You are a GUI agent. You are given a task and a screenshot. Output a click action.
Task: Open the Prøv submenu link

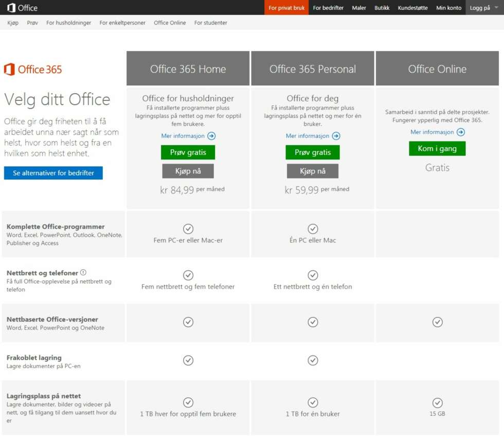(x=32, y=23)
